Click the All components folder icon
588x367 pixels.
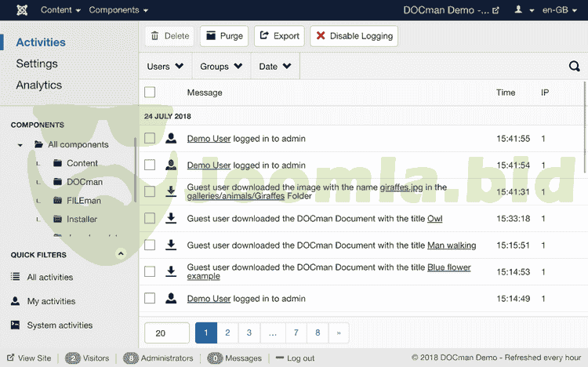pyautogui.click(x=38, y=144)
